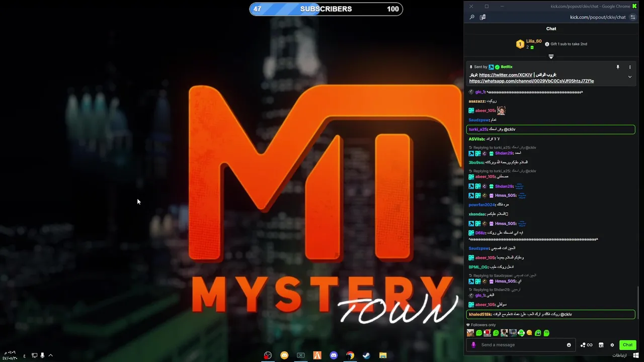
Task: Open channel points infinity icon
Action: pyautogui.click(x=586, y=345)
